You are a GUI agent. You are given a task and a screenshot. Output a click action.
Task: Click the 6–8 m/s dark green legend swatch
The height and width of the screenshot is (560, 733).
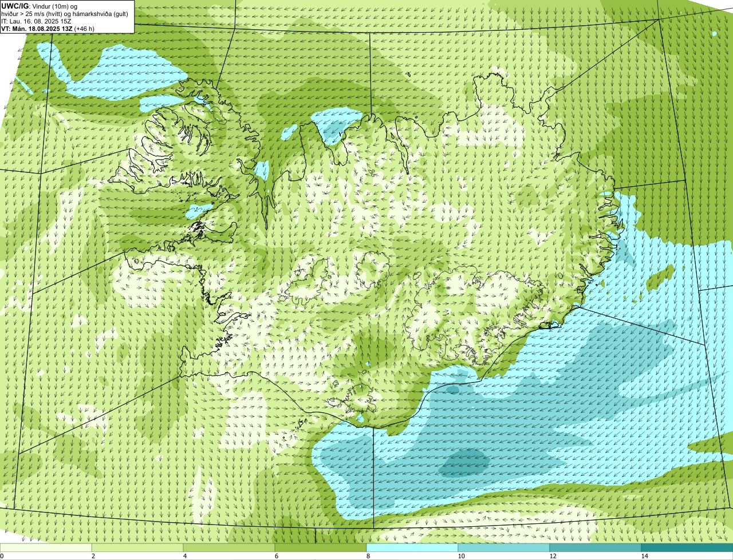(x=321, y=547)
